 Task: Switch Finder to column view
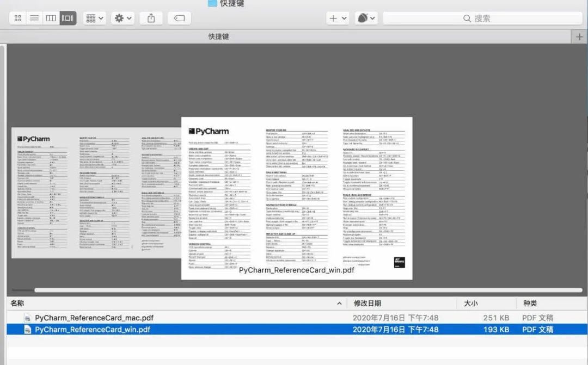point(51,18)
